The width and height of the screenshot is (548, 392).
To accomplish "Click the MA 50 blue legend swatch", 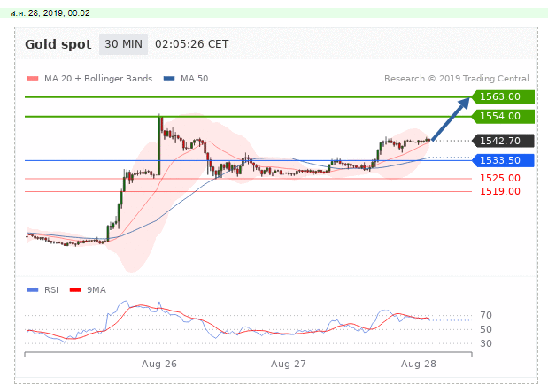I will (169, 78).
